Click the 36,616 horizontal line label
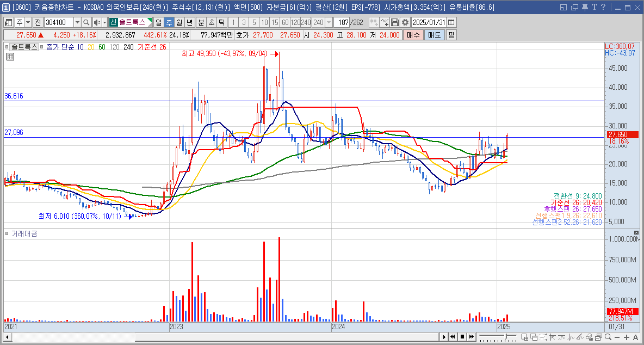The height and width of the screenshot is (345, 644). point(14,96)
